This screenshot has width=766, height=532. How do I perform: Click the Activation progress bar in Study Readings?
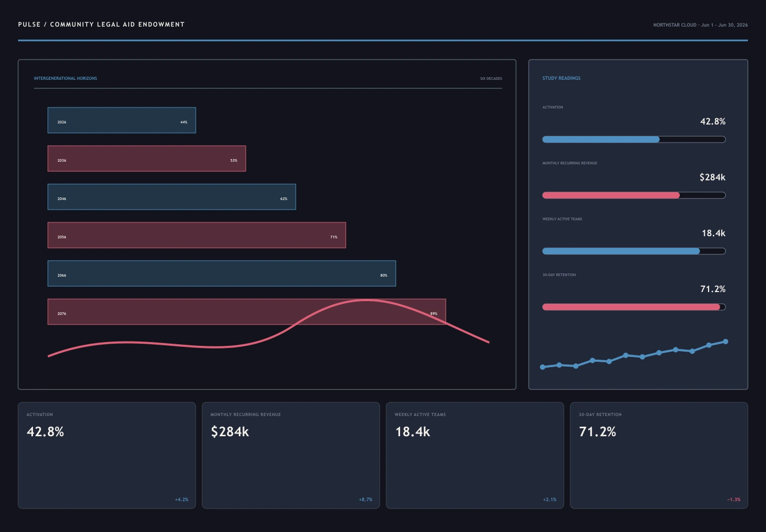tap(634, 139)
